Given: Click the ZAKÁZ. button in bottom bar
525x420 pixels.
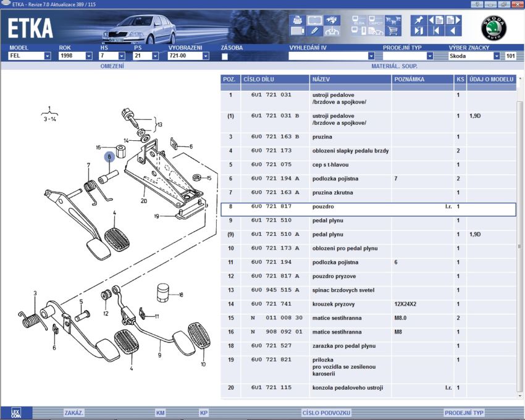Looking at the screenshot, I should pyautogui.click(x=73, y=413).
